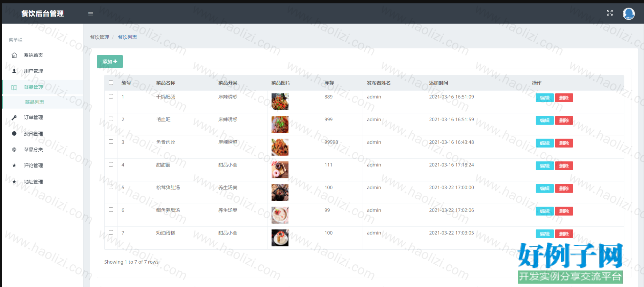
Task: Edit the 鲫鱼养颜汤 row
Action: tap(544, 211)
